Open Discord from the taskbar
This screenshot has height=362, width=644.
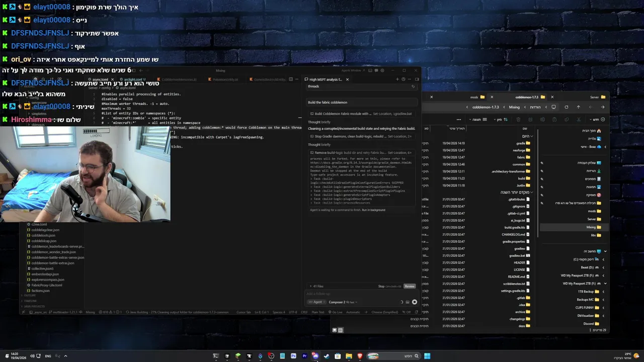tap(315, 356)
